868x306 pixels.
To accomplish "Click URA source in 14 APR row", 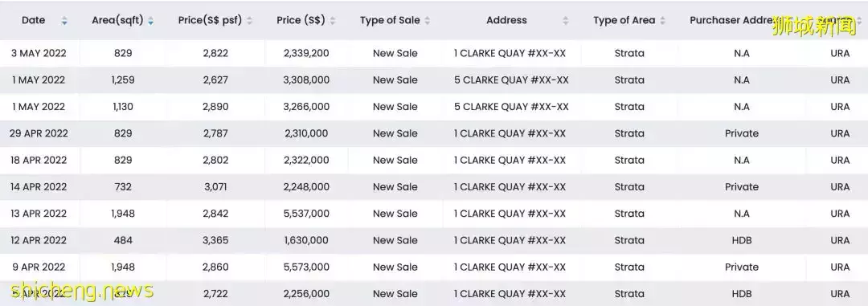I will pos(840,187).
